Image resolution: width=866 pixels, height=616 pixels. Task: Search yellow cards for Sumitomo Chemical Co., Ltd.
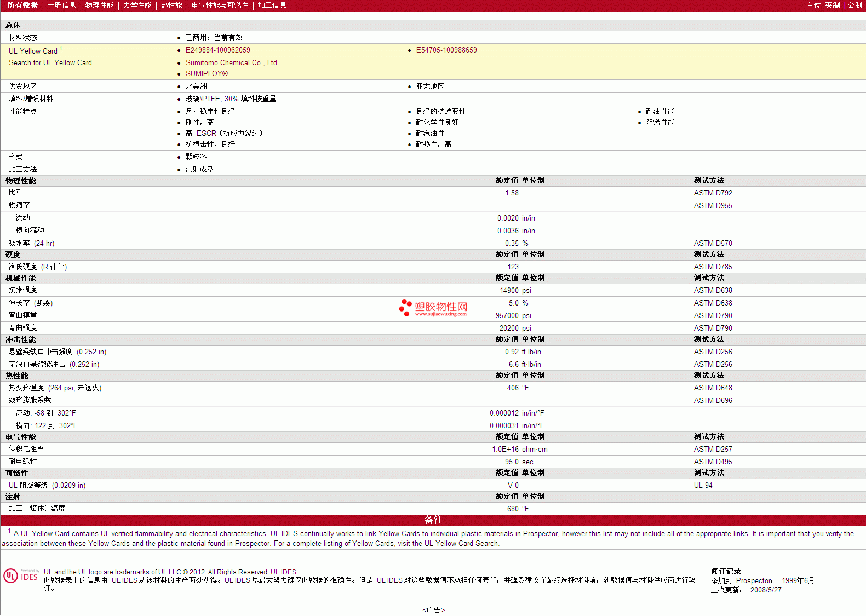[x=232, y=63]
